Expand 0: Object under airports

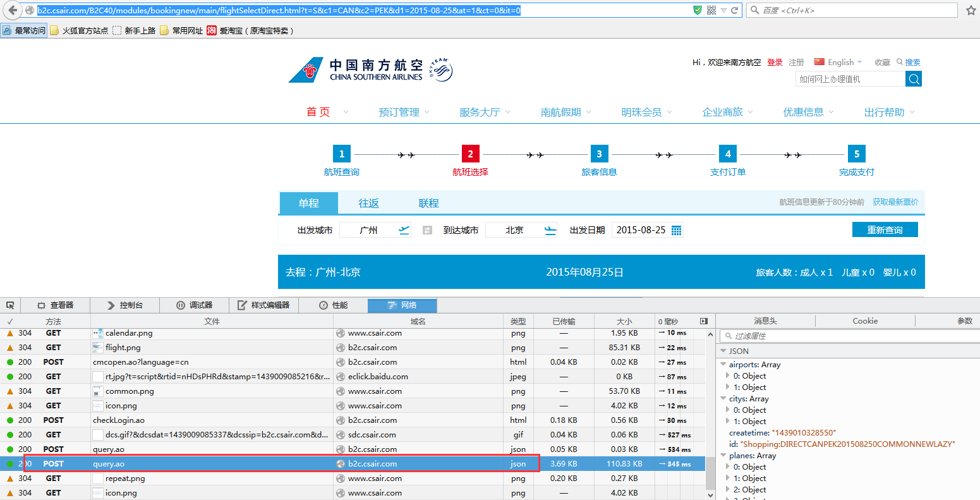[x=728, y=375]
